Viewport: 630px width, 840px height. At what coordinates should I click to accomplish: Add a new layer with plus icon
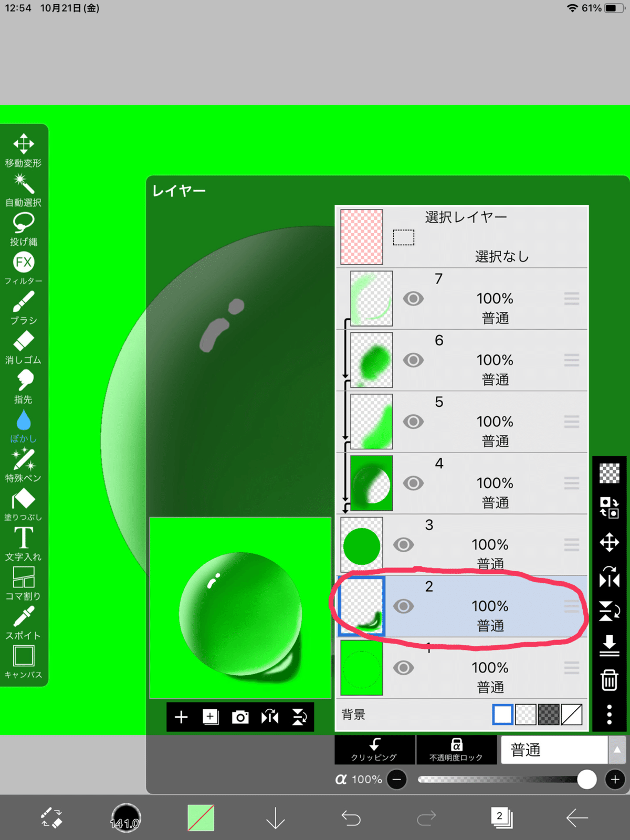(x=181, y=717)
